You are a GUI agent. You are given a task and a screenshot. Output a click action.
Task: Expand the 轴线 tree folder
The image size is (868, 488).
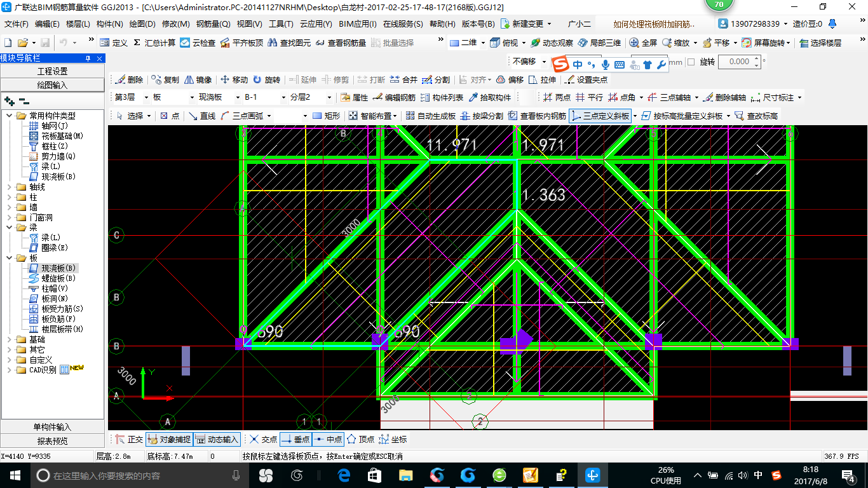coord(10,187)
